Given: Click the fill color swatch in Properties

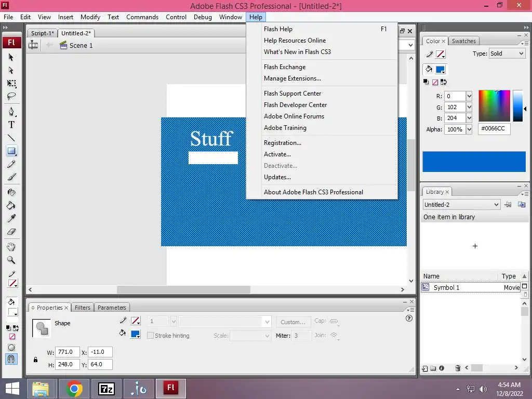Looking at the screenshot, I should (x=136, y=334).
